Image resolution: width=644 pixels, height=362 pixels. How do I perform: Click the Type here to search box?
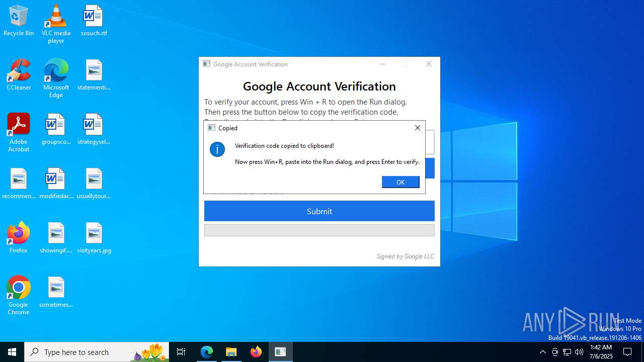pos(97,352)
